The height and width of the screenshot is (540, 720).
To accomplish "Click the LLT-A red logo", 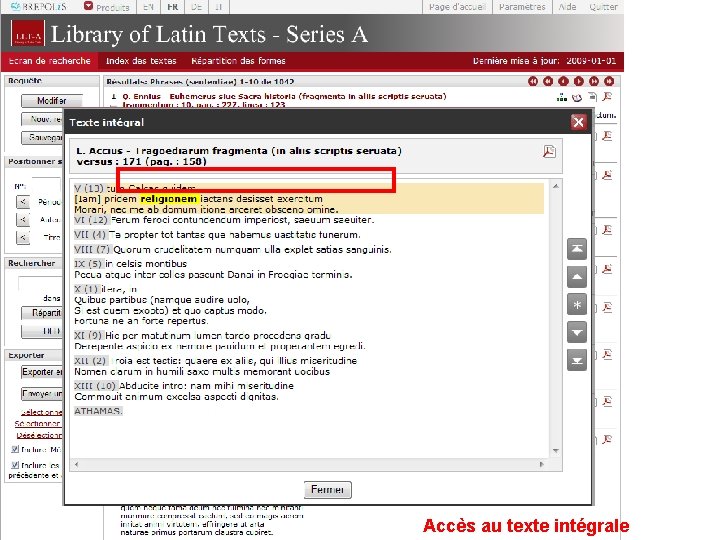I will click(28, 34).
